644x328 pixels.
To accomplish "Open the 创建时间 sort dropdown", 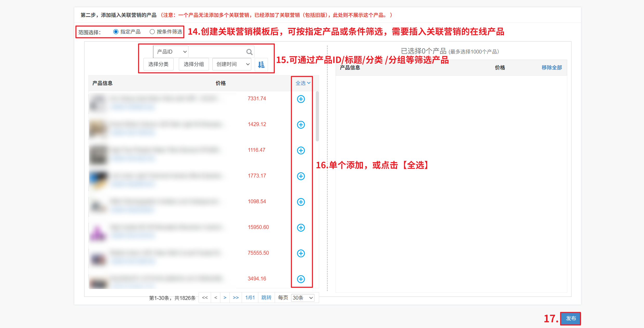I will [232, 64].
